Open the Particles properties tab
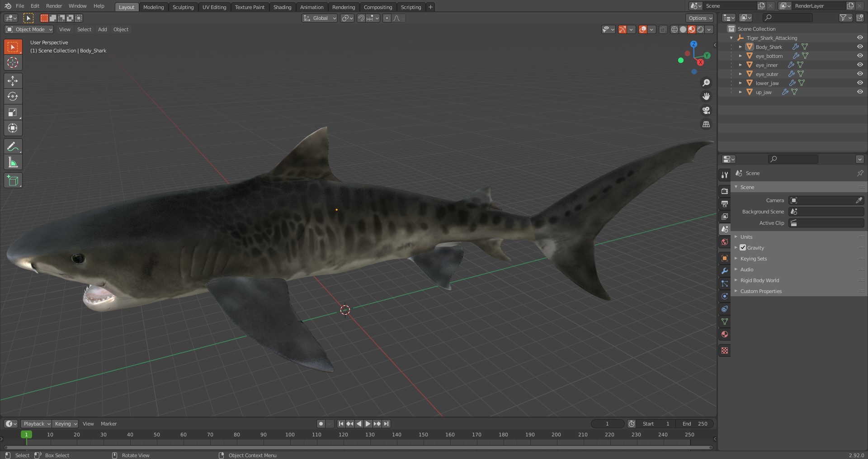 pyautogui.click(x=725, y=284)
